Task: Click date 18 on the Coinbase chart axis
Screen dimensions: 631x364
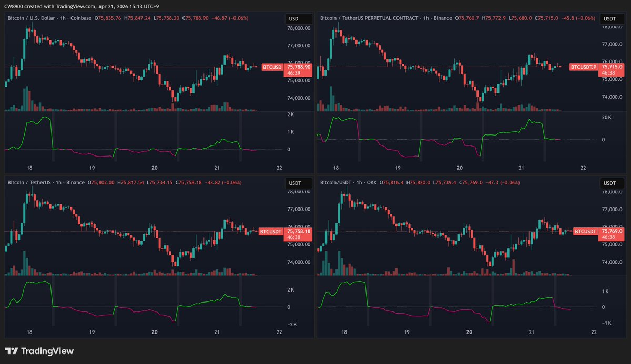Action: tap(29, 168)
